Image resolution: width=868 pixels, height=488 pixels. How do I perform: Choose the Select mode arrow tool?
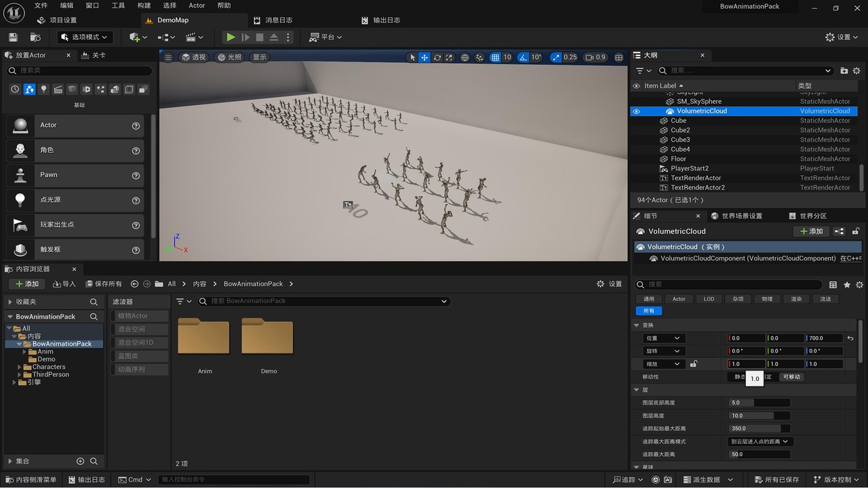tap(412, 58)
